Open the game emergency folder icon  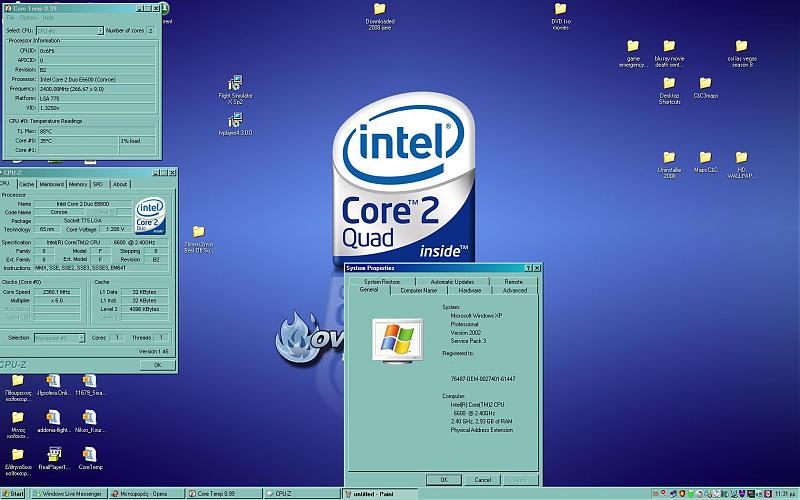633,54
